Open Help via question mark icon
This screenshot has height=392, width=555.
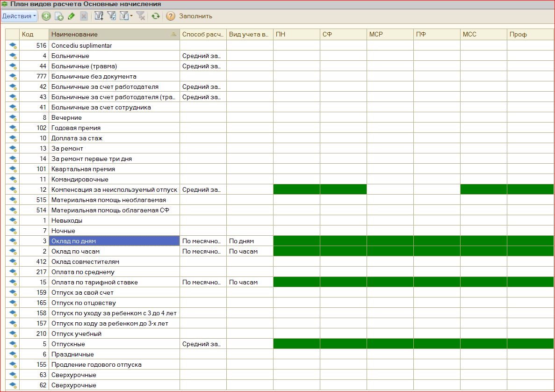[x=171, y=16]
